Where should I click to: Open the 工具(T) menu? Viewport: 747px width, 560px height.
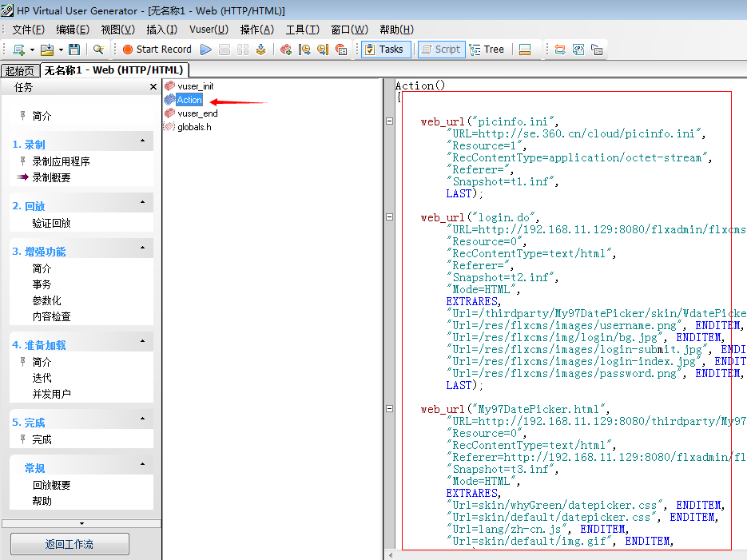(x=302, y=30)
